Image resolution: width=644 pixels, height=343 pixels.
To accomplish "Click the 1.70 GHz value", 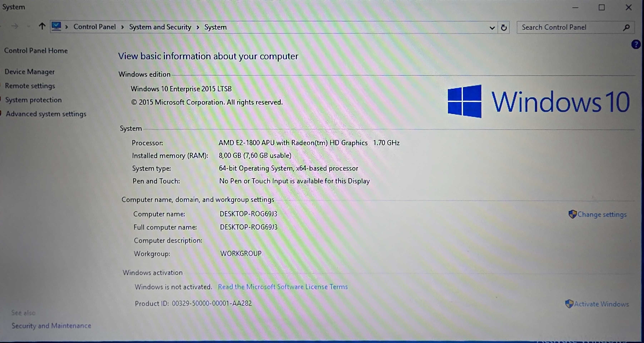I will pyautogui.click(x=386, y=143).
